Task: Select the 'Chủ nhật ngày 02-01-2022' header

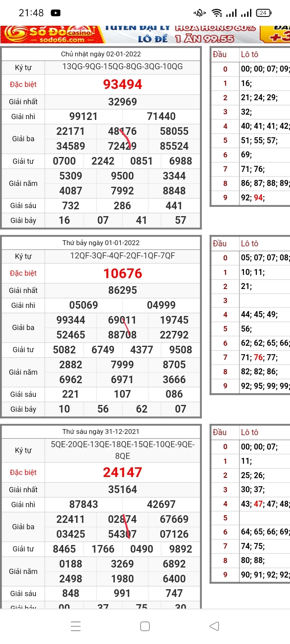Action: pyautogui.click(x=101, y=54)
